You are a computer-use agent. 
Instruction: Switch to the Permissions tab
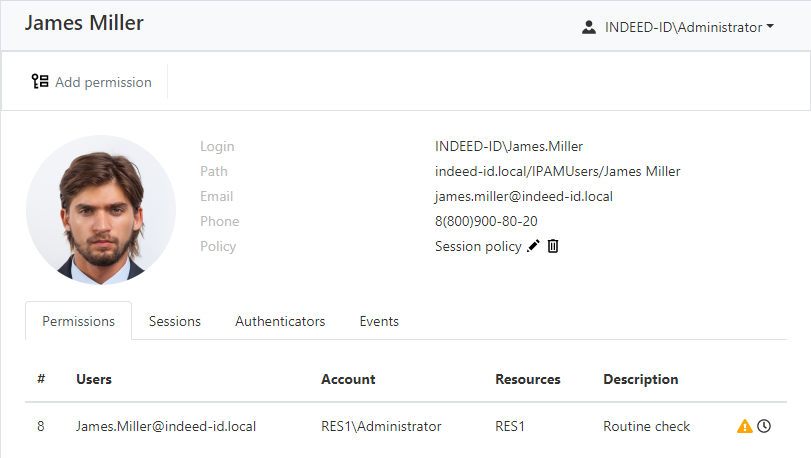tap(78, 321)
